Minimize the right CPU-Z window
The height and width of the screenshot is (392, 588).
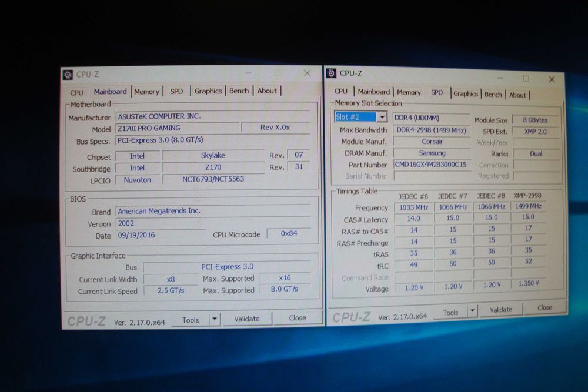[500, 78]
